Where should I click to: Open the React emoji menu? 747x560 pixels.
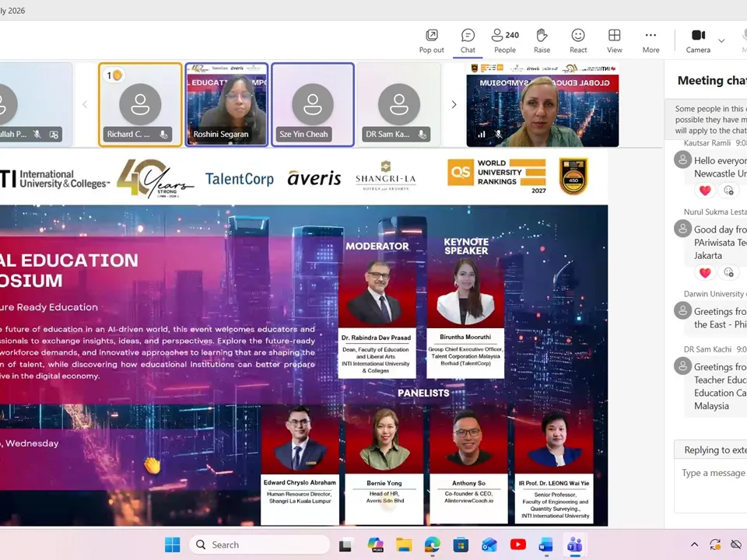pyautogui.click(x=578, y=41)
